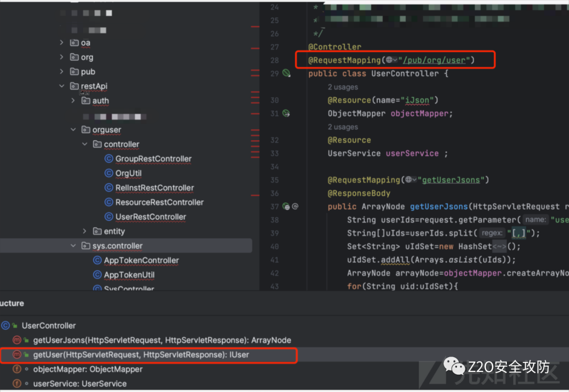Image resolution: width=569 pixels, height=392 pixels.
Task: Click the UserRestController class icon
Action: [109, 217]
